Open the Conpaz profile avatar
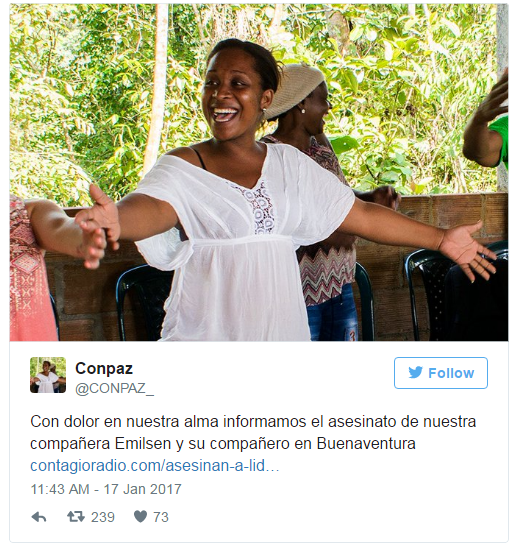514x548 pixels. pos(48,375)
